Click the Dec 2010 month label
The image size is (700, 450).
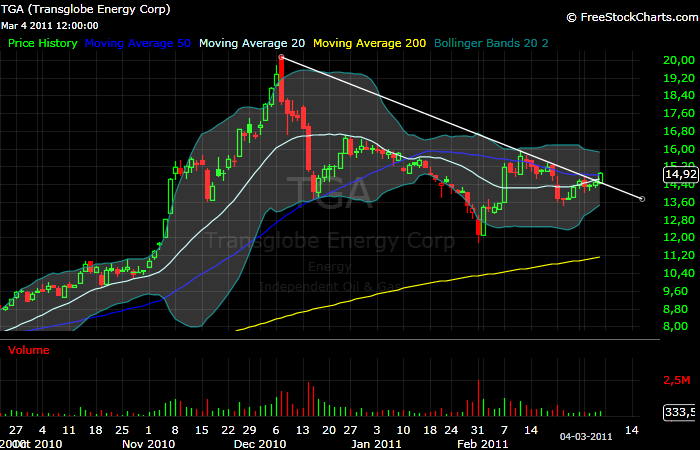(260, 444)
